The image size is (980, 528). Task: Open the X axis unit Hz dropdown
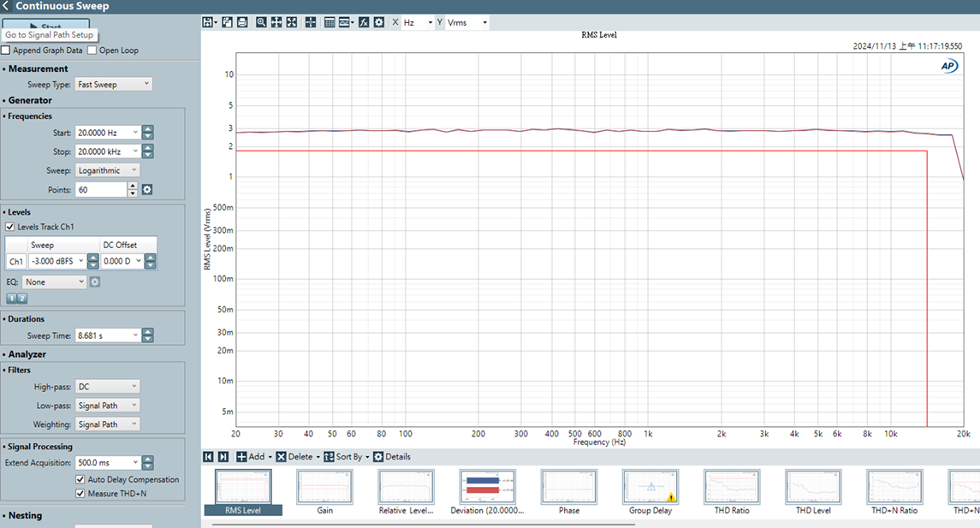click(x=418, y=22)
